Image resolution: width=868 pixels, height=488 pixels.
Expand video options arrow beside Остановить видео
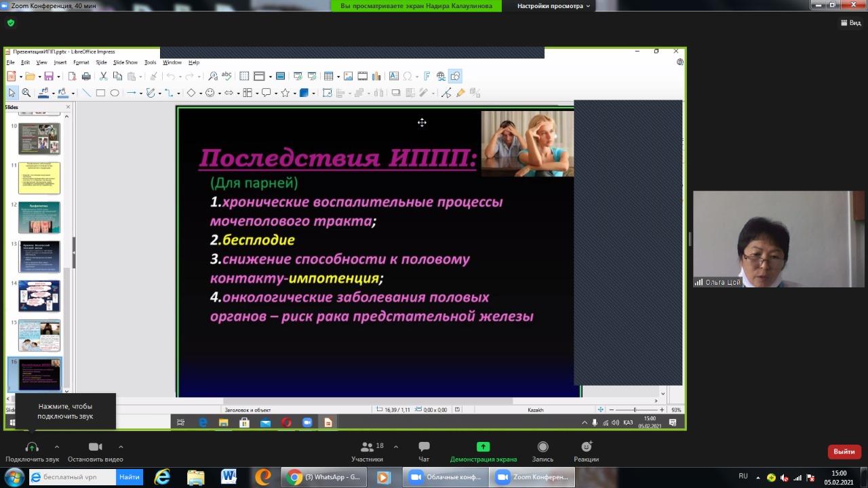pos(121,447)
